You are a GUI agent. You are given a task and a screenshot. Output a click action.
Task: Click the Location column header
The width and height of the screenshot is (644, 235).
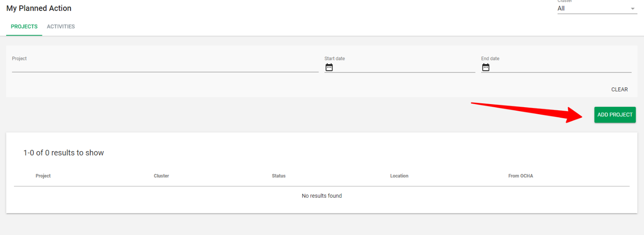coord(399,176)
